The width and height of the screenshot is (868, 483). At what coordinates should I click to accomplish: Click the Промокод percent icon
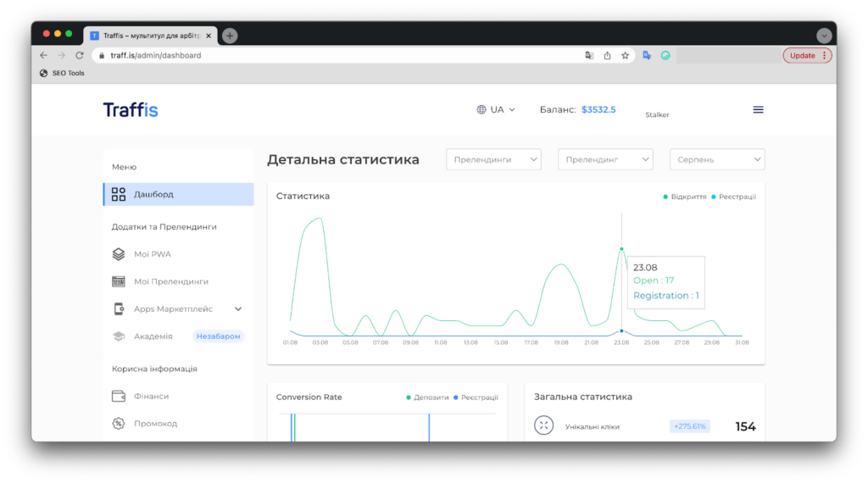click(119, 423)
